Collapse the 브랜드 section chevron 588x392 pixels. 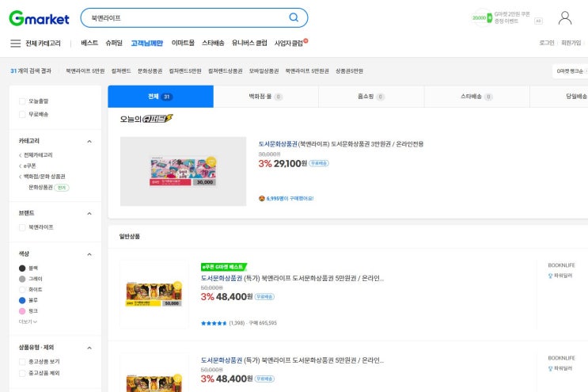pos(89,214)
